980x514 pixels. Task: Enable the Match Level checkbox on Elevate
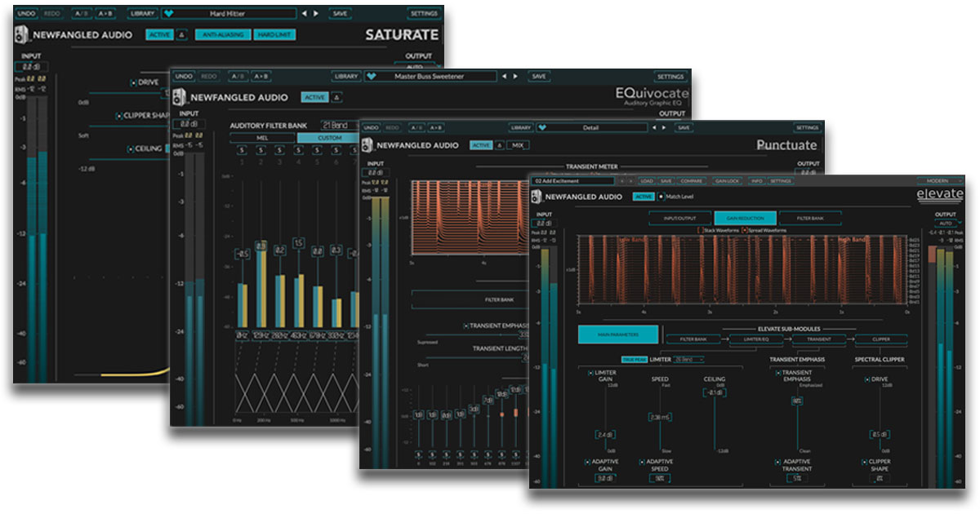660,196
